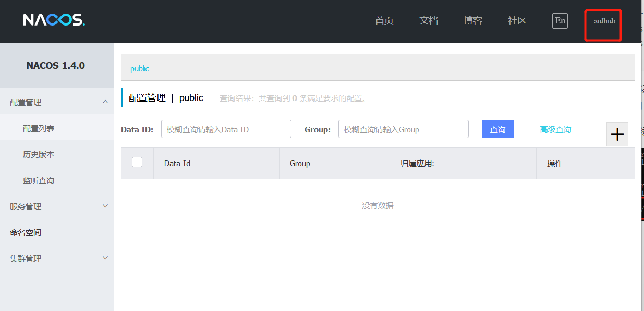This screenshot has height=311, width=644.
Task: Open 命名空间 in the sidebar
Action: tap(57, 232)
